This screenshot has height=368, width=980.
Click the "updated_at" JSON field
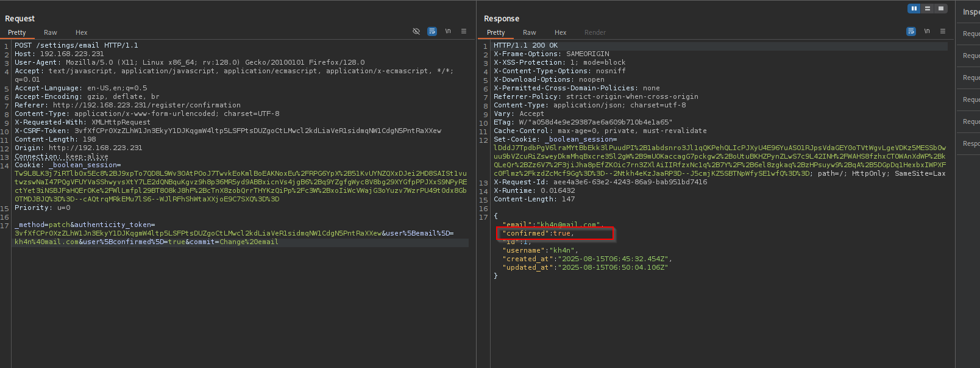coord(585,267)
